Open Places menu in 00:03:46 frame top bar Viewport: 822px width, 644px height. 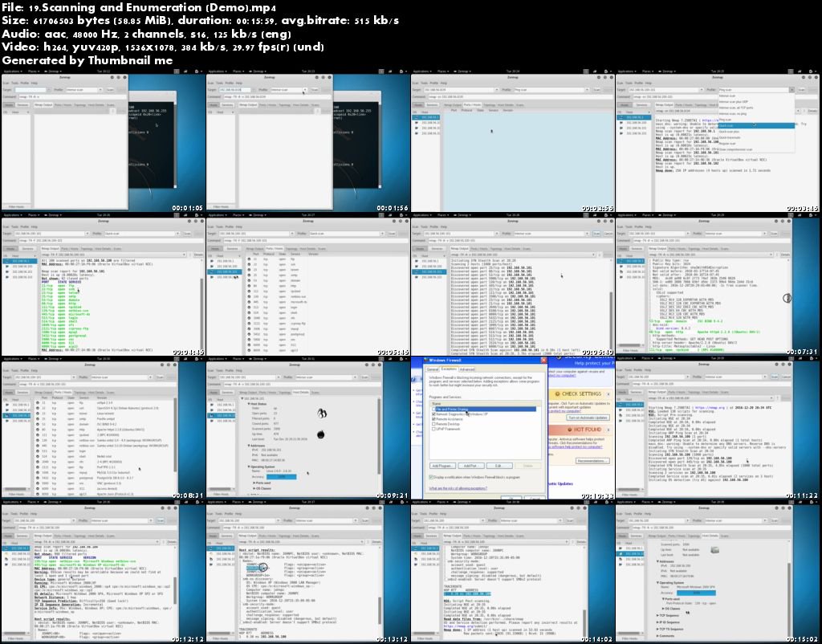click(x=648, y=71)
